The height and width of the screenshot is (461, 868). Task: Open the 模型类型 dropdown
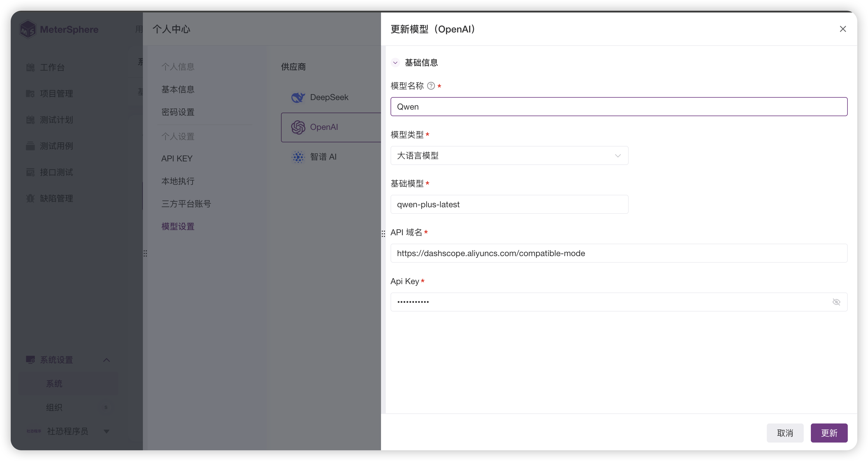509,156
